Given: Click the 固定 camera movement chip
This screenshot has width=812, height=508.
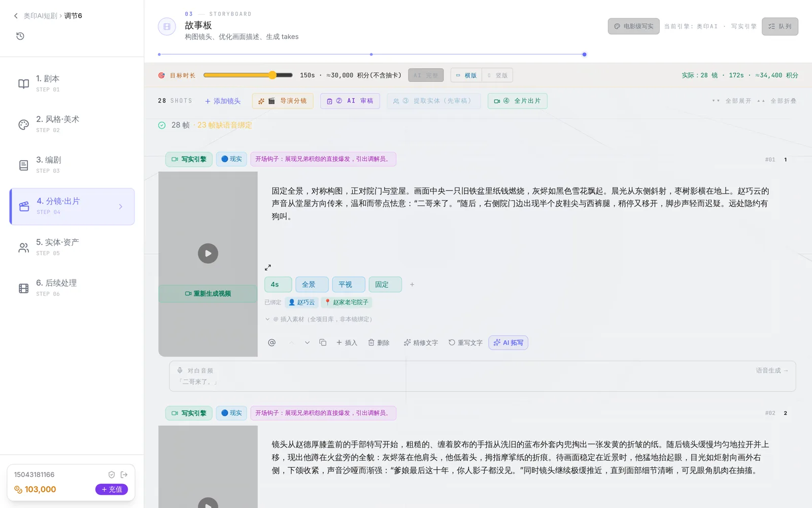Looking at the screenshot, I should tap(385, 284).
